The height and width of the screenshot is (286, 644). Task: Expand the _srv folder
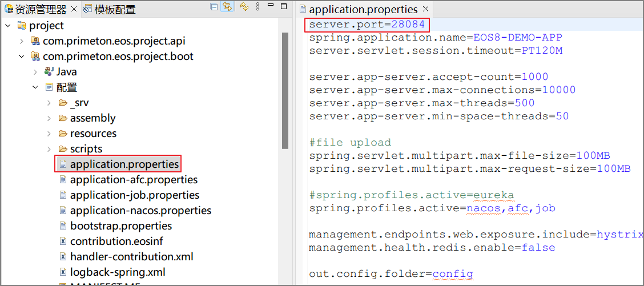click(x=49, y=103)
